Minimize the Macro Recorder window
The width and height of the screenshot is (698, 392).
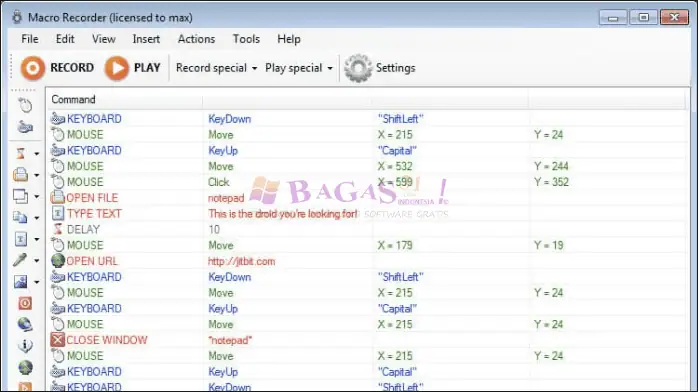[613, 18]
